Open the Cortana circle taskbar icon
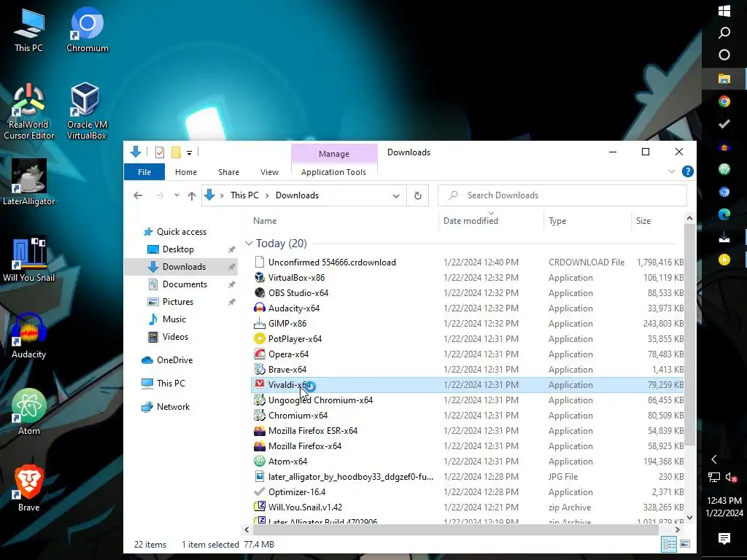 pyautogui.click(x=724, y=55)
